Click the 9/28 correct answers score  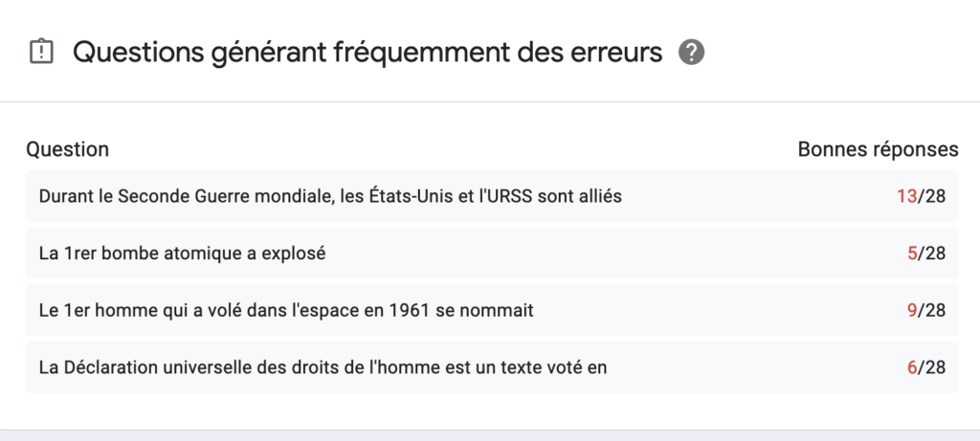pyautogui.click(x=926, y=310)
